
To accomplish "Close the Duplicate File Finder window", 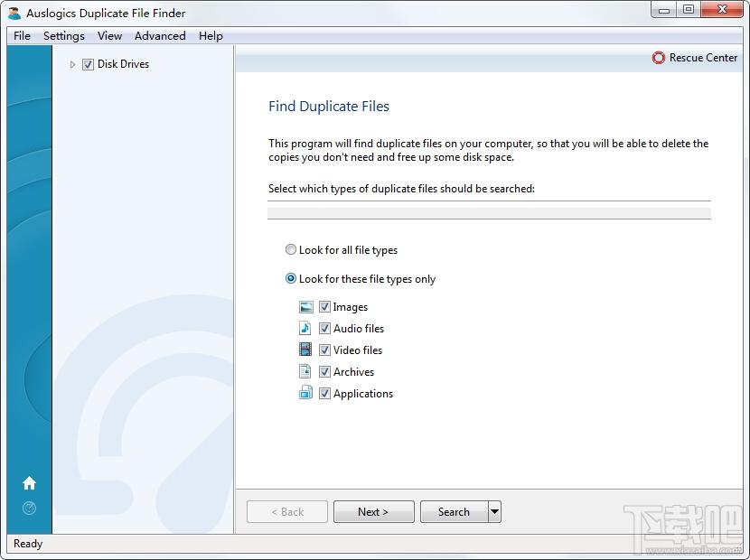I will (x=722, y=10).
